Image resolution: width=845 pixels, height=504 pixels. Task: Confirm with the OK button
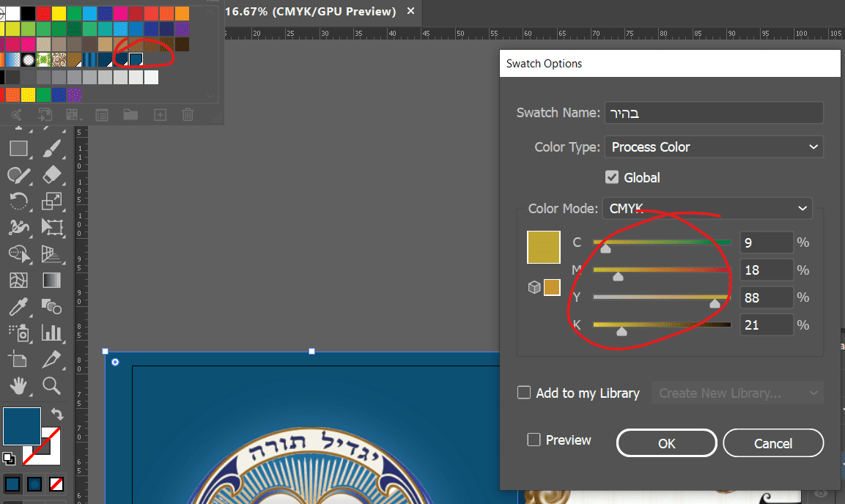pyautogui.click(x=667, y=443)
